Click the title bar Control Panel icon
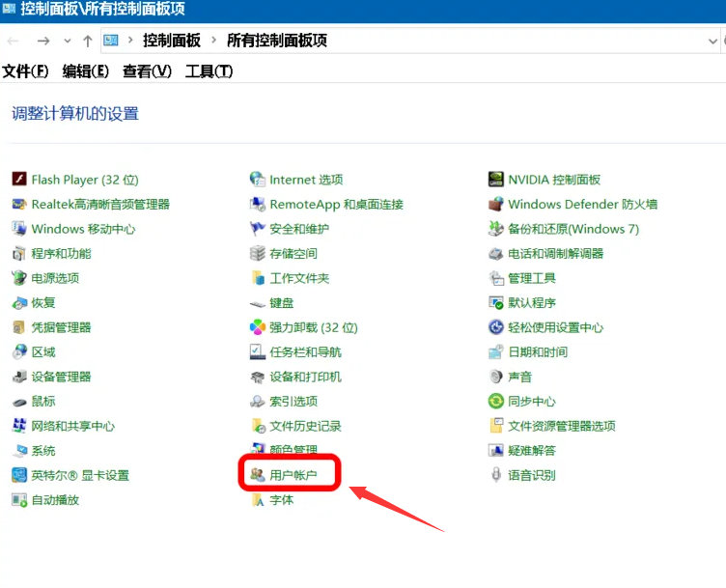Viewport: 726px width, 588px height. [9, 9]
